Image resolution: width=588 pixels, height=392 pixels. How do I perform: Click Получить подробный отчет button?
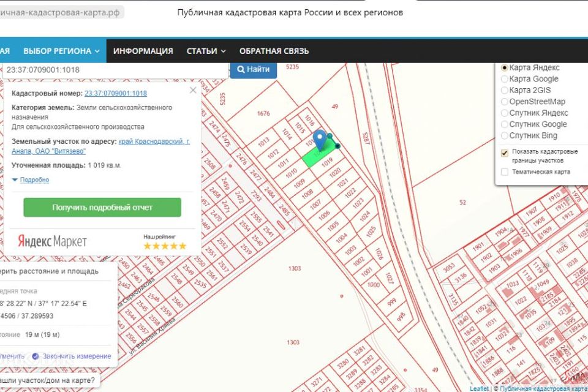coord(102,207)
